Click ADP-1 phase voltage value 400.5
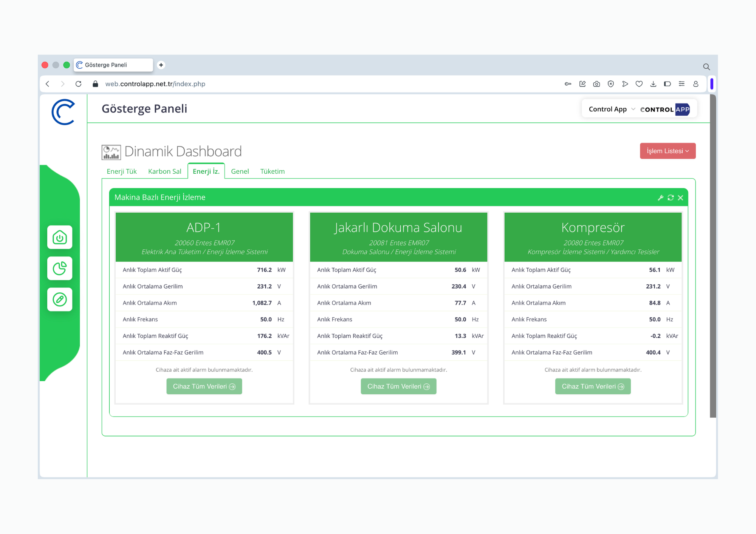The height and width of the screenshot is (534, 756). (264, 352)
